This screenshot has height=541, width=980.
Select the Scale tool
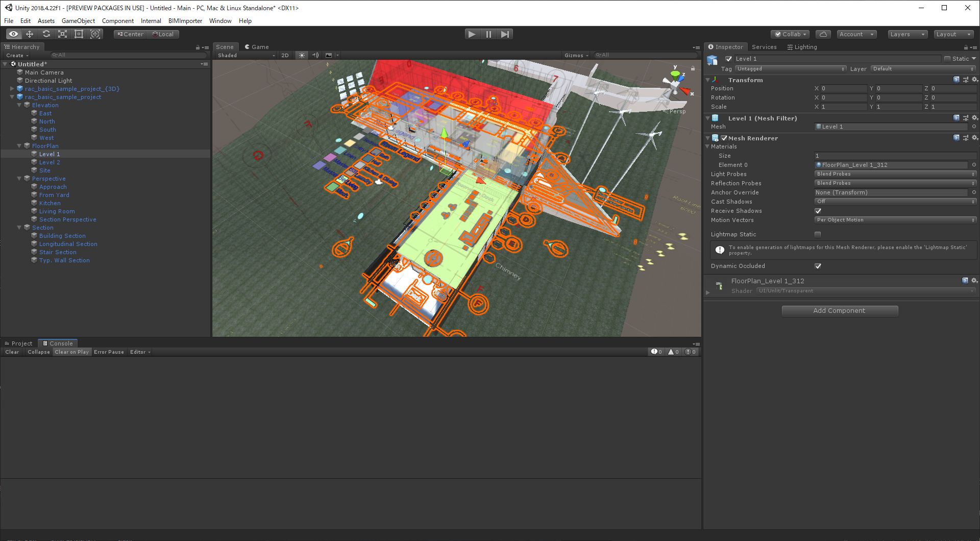click(62, 34)
